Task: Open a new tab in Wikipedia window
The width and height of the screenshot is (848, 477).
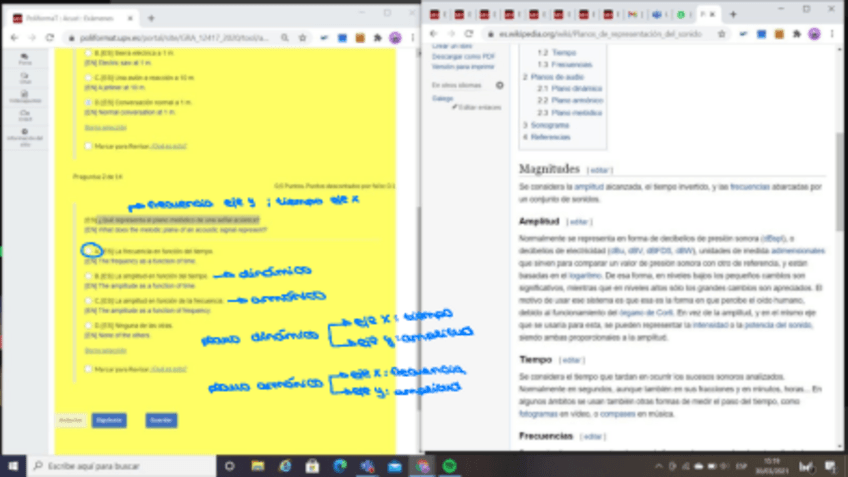Action: pos(733,15)
